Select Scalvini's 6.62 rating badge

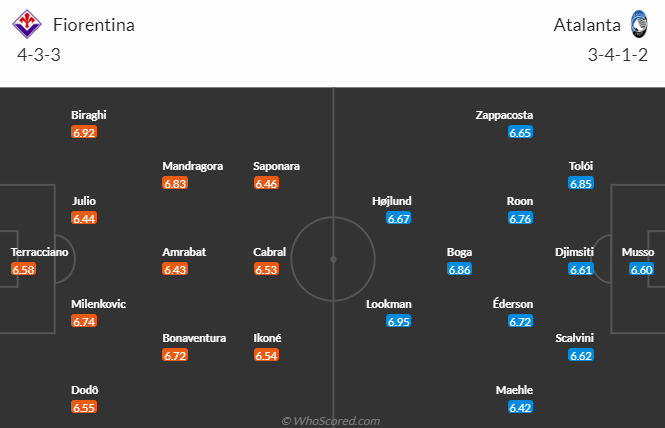pos(582,356)
